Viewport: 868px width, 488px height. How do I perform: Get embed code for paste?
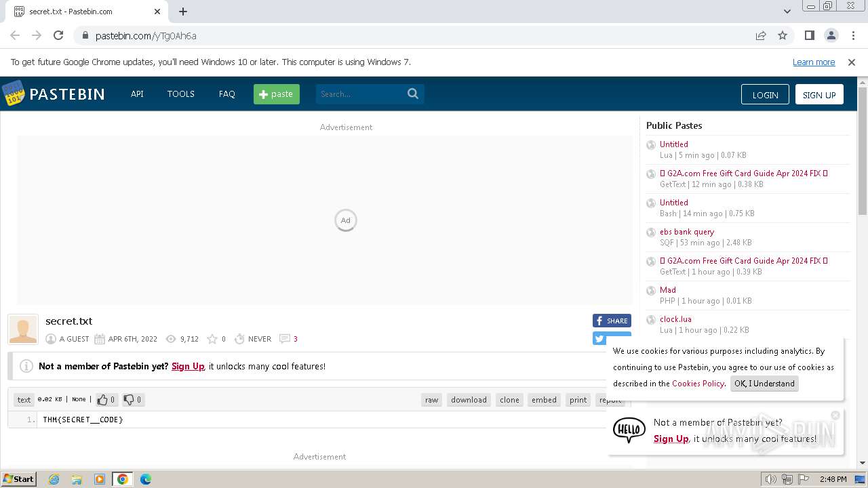(x=544, y=400)
